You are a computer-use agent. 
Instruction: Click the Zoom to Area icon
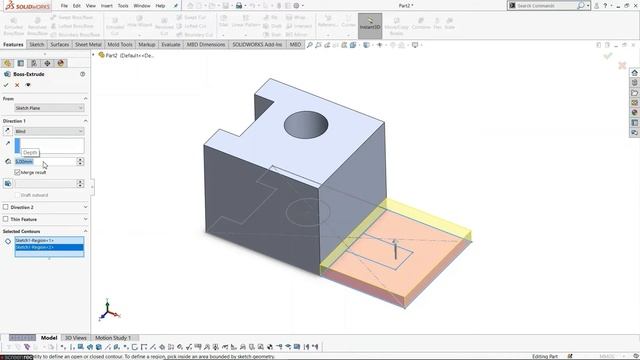[318, 45]
